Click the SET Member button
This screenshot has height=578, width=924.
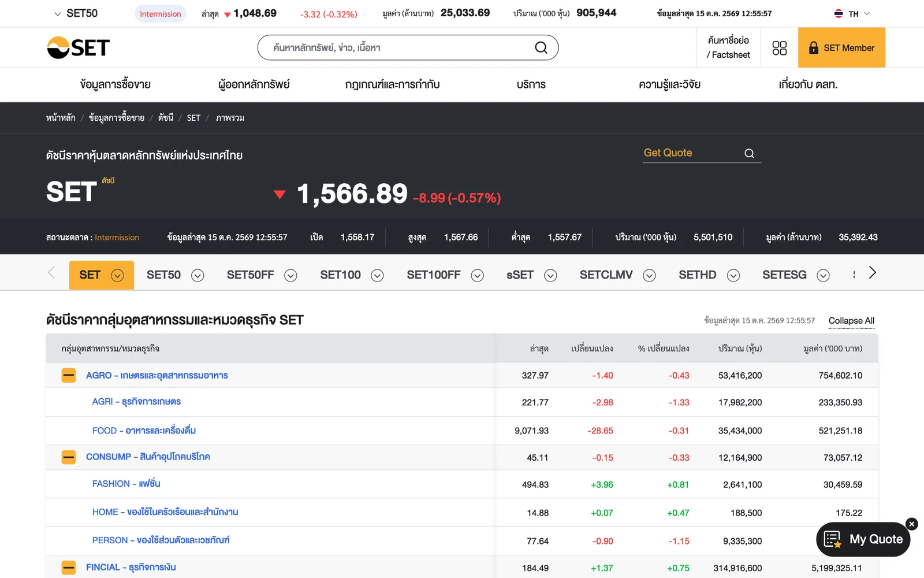pos(841,47)
